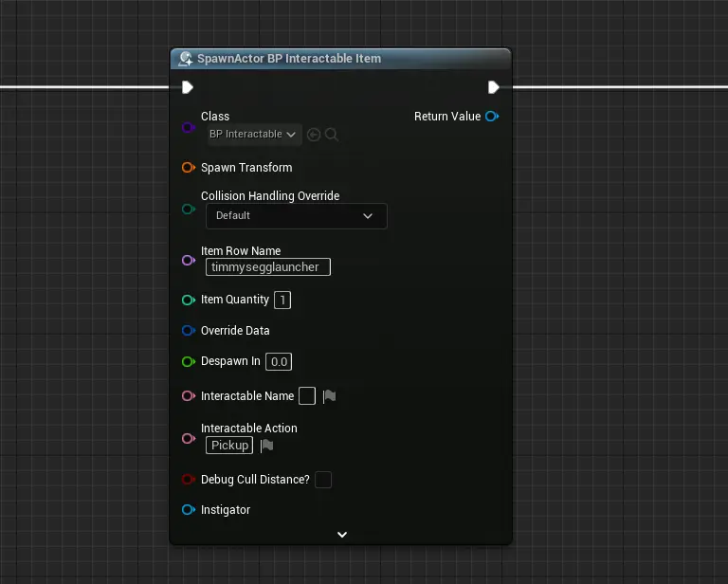Click the Item Quantity label
728x584 pixels.
(x=235, y=300)
